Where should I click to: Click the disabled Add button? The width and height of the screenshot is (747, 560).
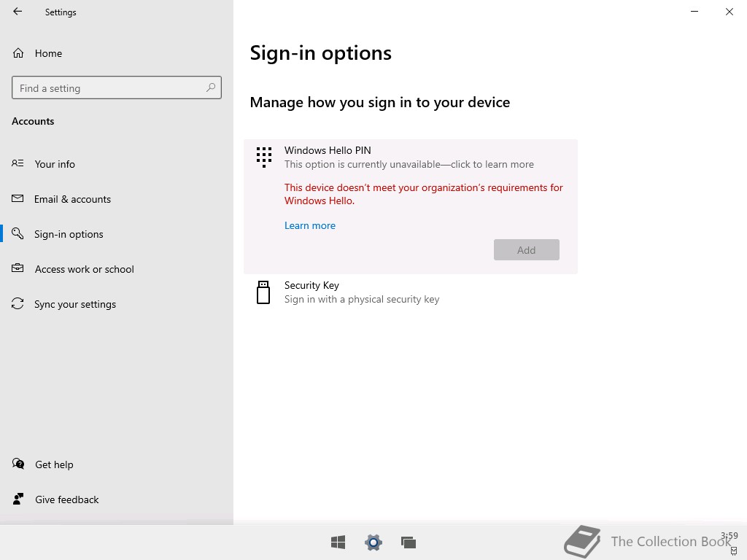click(x=527, y=249)
